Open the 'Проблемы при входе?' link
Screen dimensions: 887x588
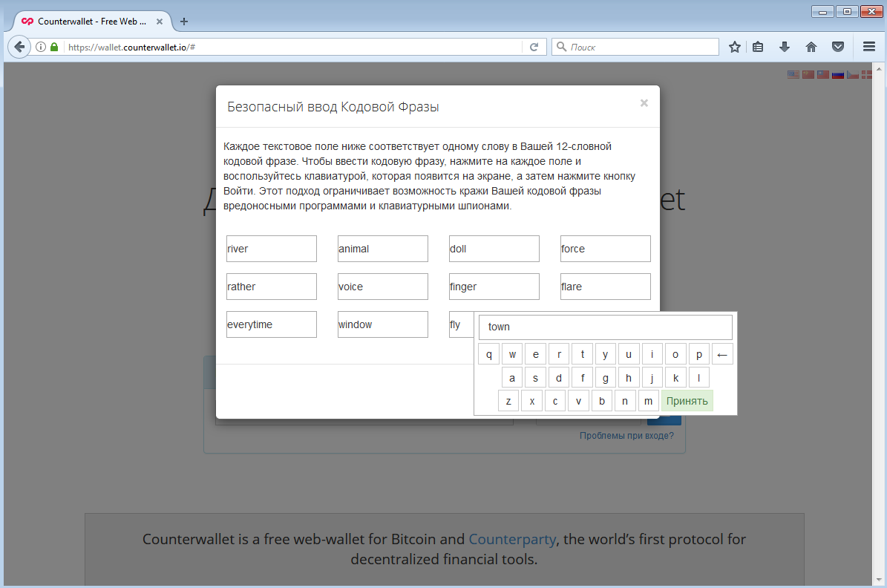tap(626, 435)
